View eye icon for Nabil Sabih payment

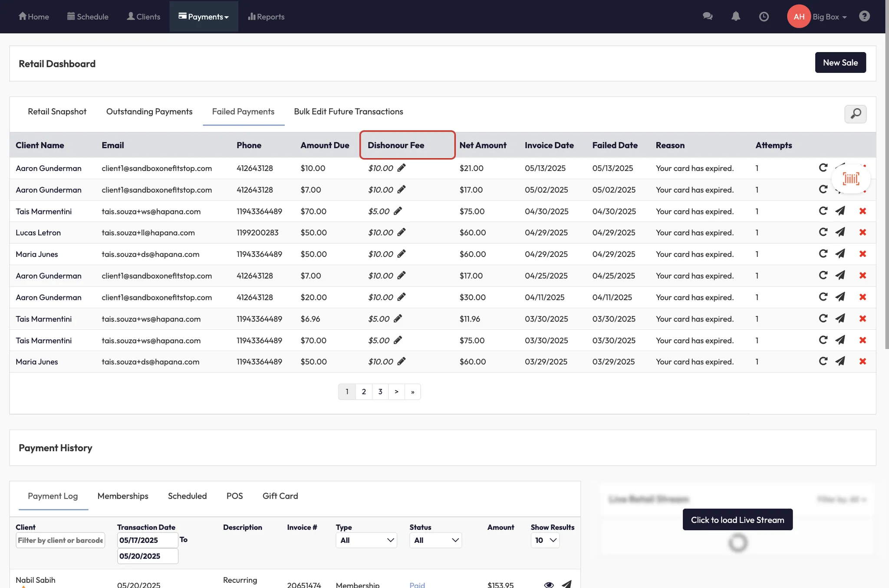click(549, 585)
